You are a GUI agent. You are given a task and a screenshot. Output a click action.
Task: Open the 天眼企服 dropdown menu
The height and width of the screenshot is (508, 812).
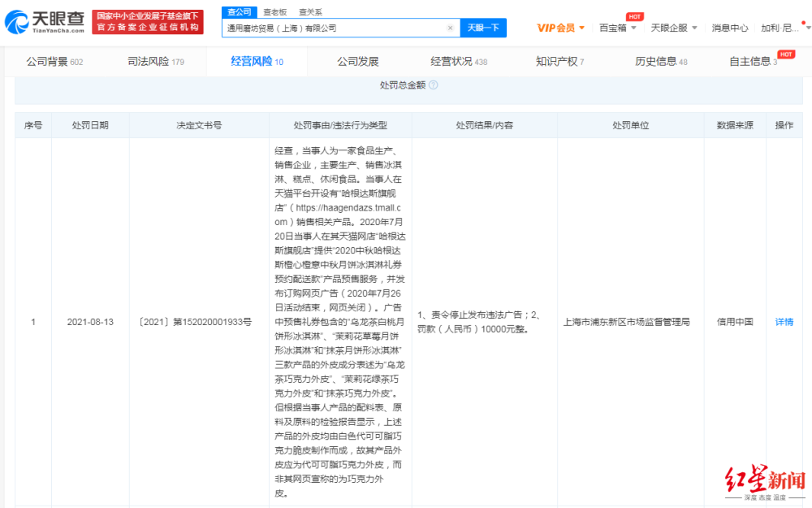(x=674, y=28)
